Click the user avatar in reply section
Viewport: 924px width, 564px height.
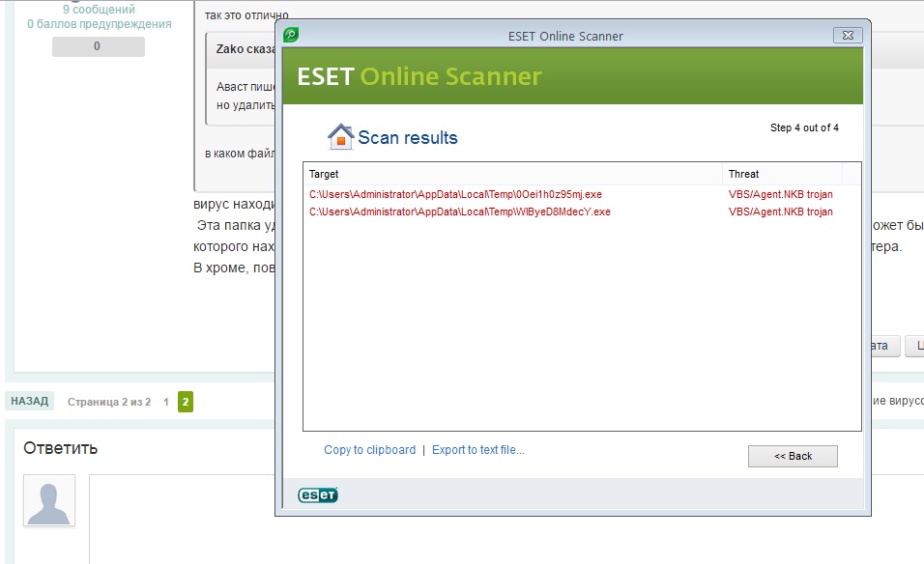coord(49,500)
